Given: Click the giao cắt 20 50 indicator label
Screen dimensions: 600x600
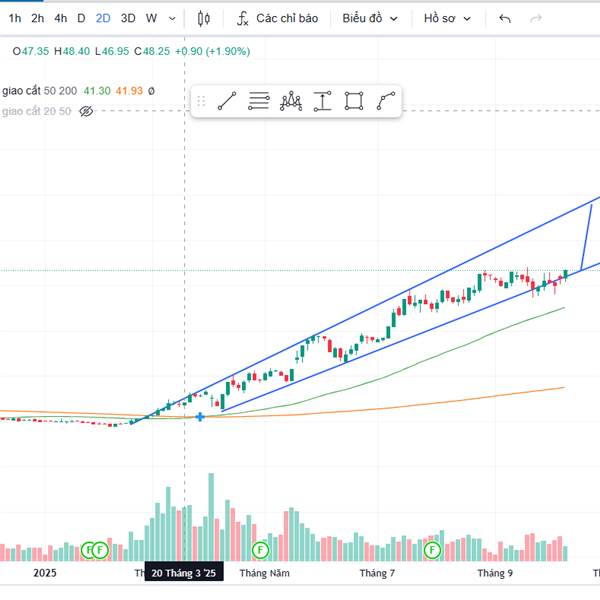Looking at the screenshot, I should pos(37,111).
